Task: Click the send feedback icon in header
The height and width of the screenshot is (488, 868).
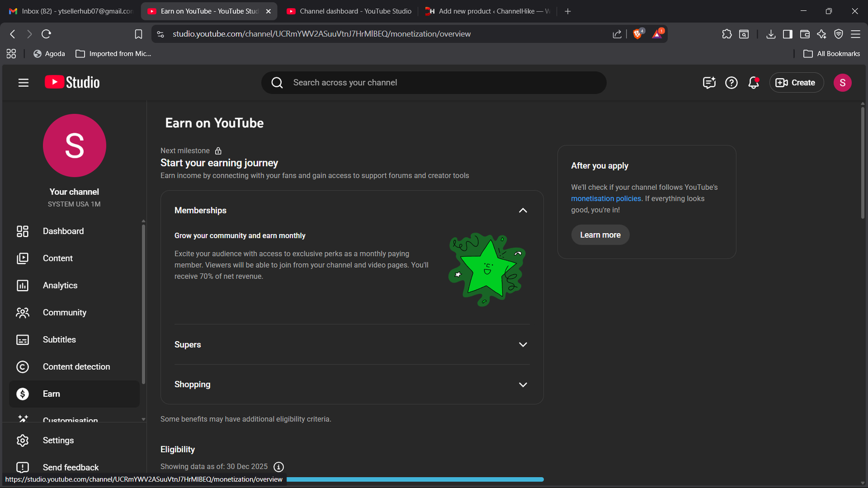Action: tap(709, 82)
